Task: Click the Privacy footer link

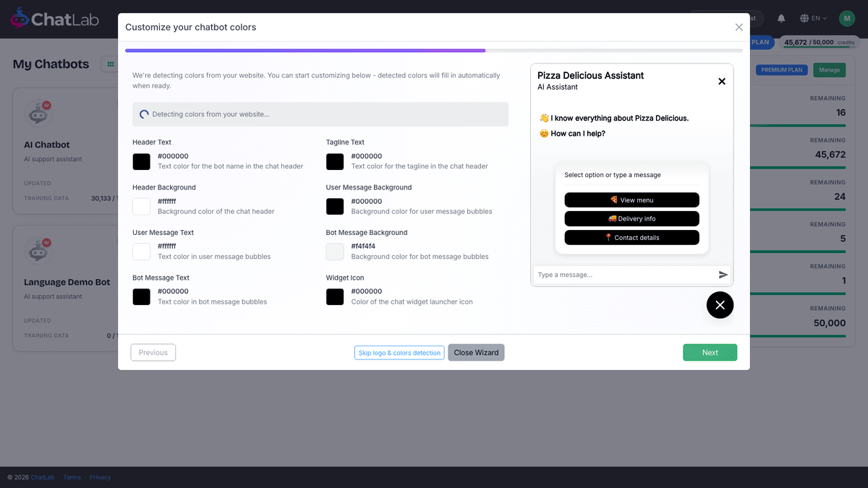Action: 101,477
